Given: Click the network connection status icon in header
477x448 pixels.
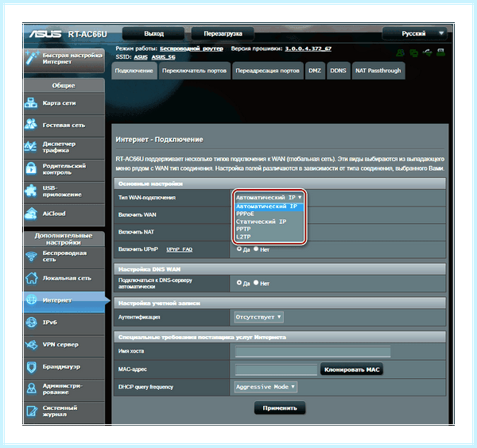Looking at the screenshot, I should (x=413, y=53).
